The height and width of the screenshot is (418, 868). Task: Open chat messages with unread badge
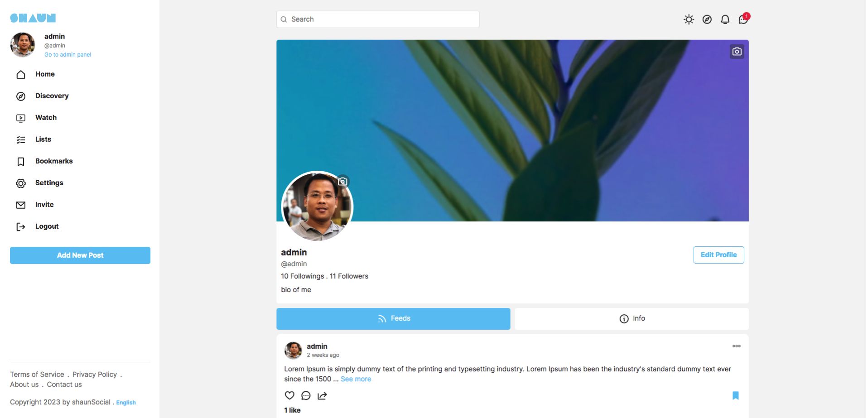(x=743, y=19)
